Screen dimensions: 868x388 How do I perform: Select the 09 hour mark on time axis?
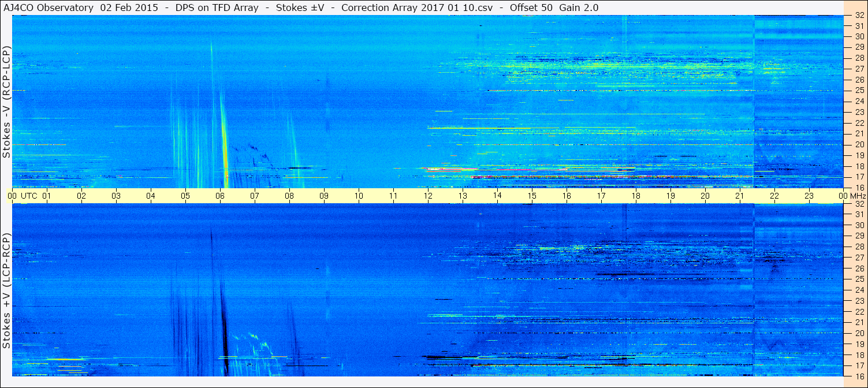click(324, 196)
